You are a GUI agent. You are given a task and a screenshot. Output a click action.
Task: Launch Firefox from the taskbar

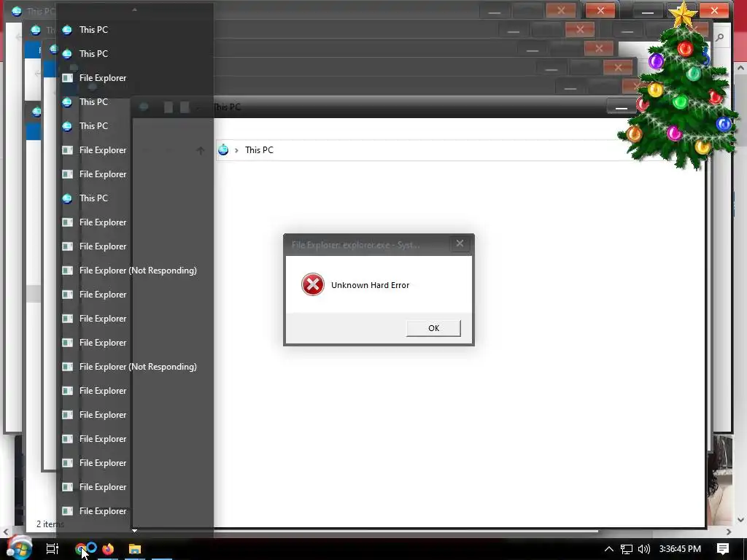click(108, 549)
